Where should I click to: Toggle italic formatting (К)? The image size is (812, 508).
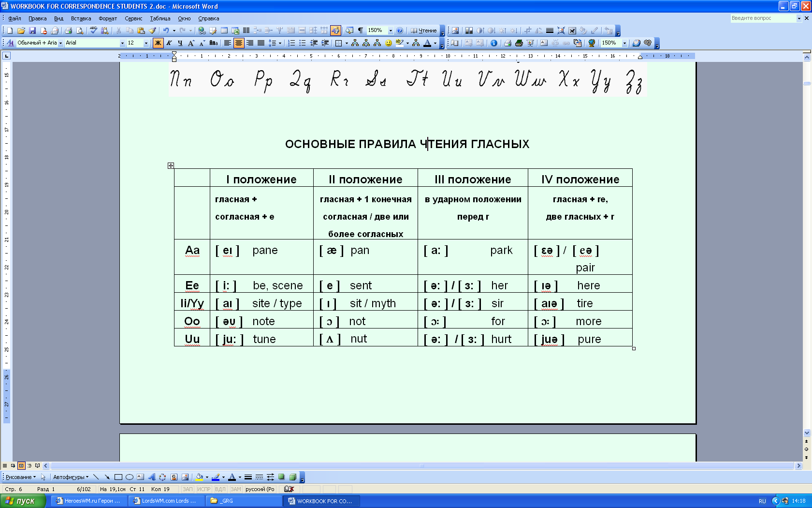169,43
